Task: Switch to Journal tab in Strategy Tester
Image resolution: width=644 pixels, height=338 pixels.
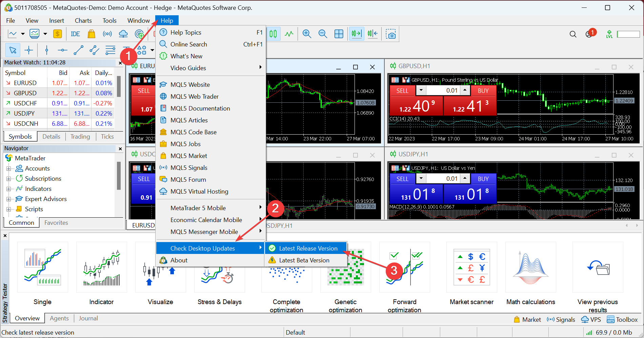Action: pyautogui.click(x=88, y=318)
